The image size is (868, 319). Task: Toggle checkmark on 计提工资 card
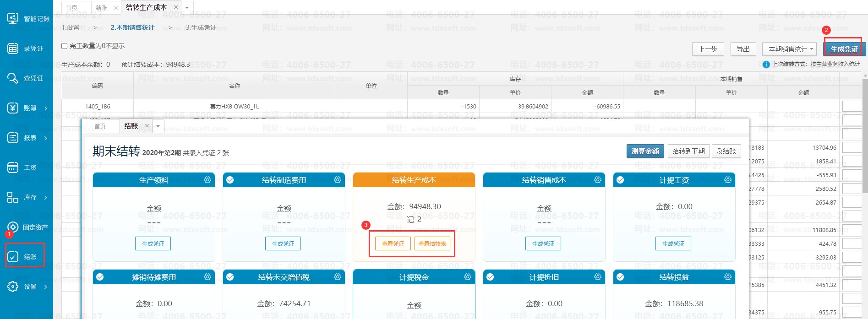click(x=620, y=180)
